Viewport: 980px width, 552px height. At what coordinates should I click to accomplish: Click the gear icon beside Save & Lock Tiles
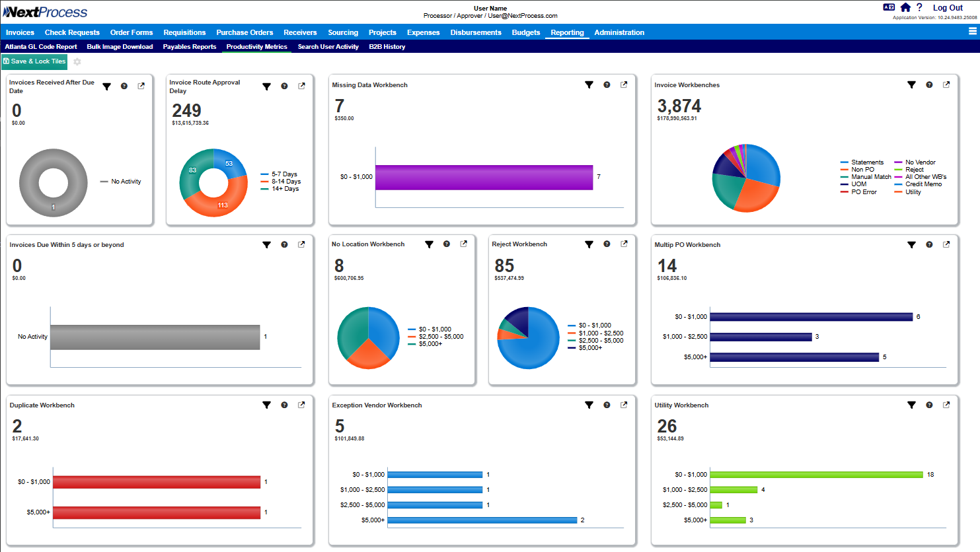[x=77, y=61]
